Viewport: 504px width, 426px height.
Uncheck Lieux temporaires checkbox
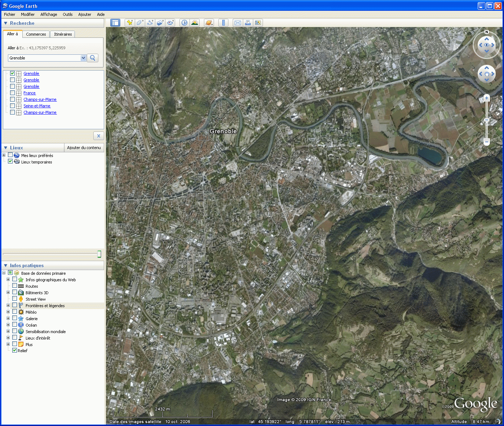point(10,162)
